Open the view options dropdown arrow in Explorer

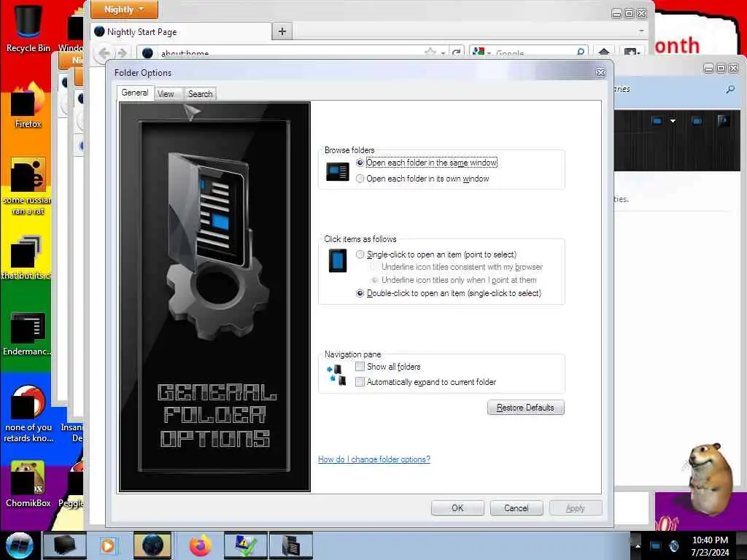click(x=673, y=121)
